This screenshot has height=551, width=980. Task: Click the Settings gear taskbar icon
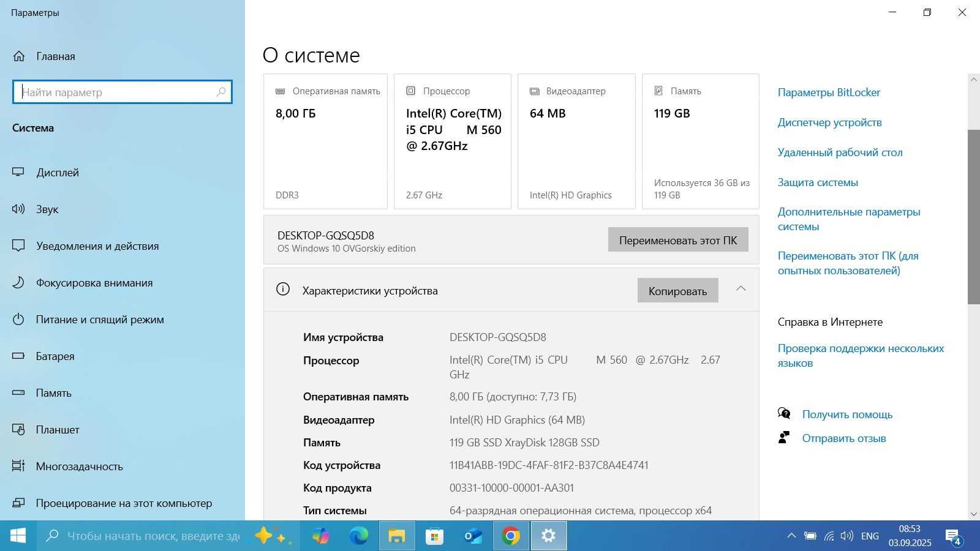tap(549, 536)
